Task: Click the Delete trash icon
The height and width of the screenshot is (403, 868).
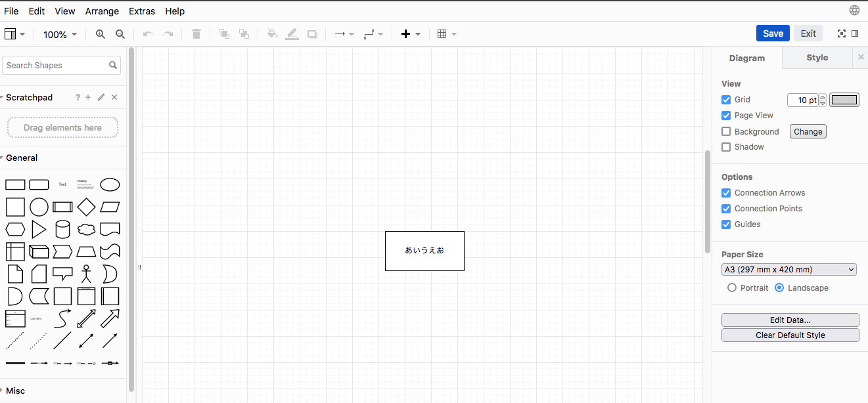Action: (x=196, y=34)
